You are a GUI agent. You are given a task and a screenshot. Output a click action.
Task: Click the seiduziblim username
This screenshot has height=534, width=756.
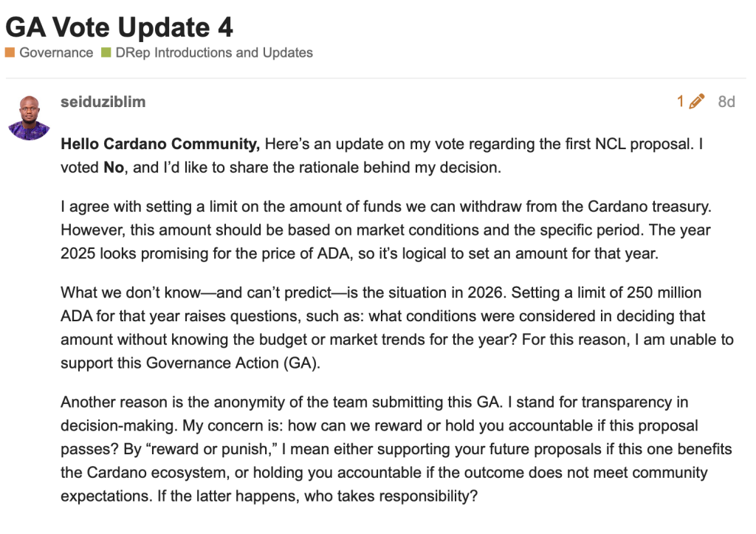pos(103,102)
